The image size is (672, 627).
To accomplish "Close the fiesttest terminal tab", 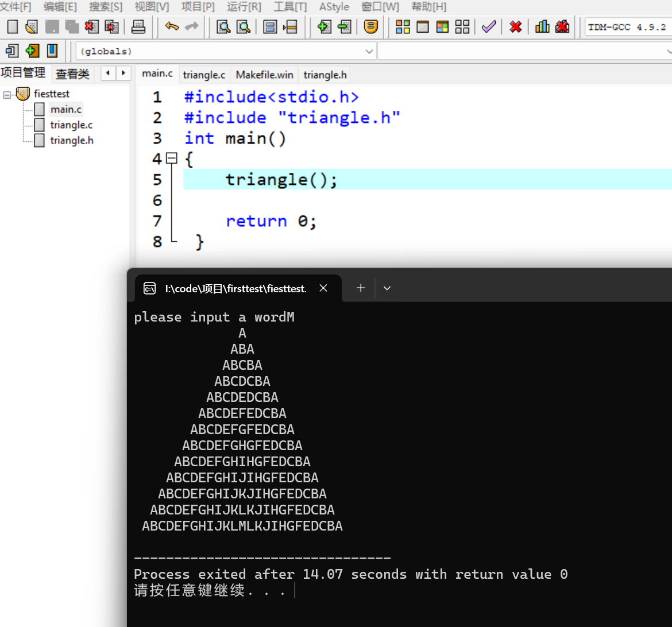I will (323, 288).
